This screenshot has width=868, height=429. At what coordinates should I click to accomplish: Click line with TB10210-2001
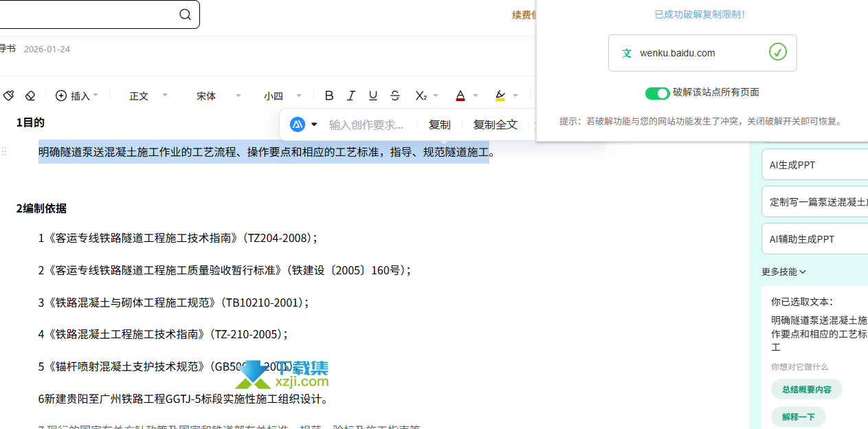coord(173,302)
